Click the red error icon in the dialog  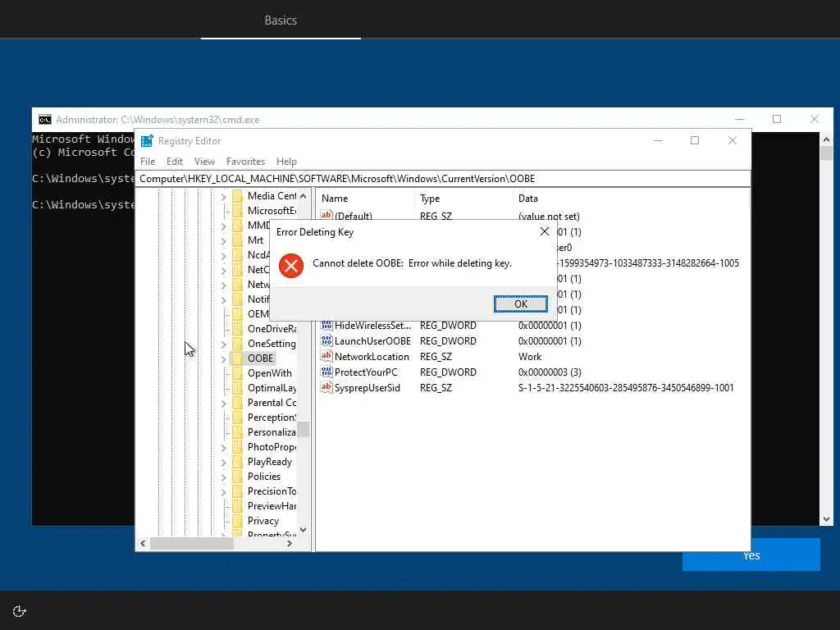click(x=291, y=265)
